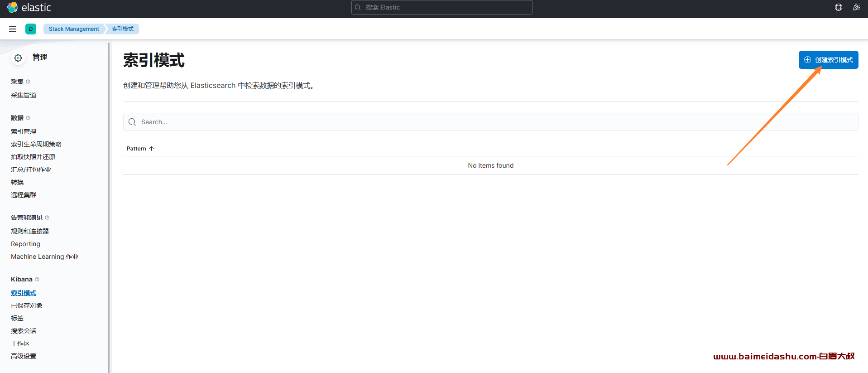Open 标签 in the sidebar

(17, 318)
